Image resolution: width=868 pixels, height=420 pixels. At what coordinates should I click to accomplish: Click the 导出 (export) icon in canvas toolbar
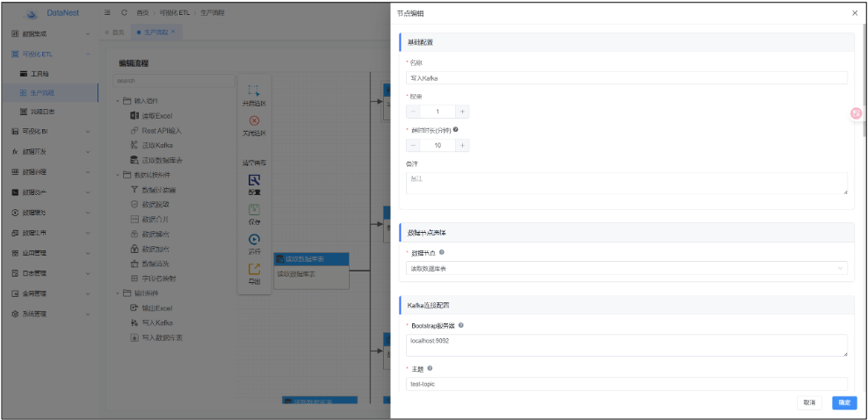pos(254,270)
